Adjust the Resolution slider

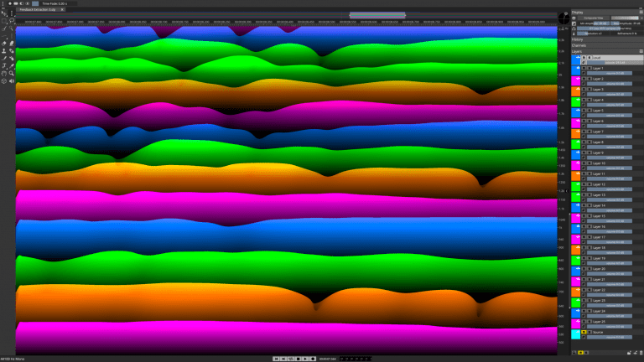coord(593,34)
